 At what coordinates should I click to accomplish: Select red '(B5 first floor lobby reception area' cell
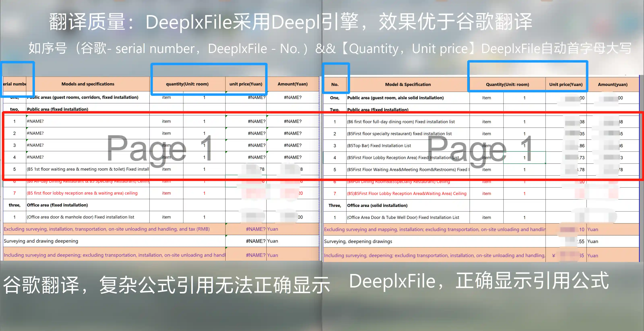(82, 193)
